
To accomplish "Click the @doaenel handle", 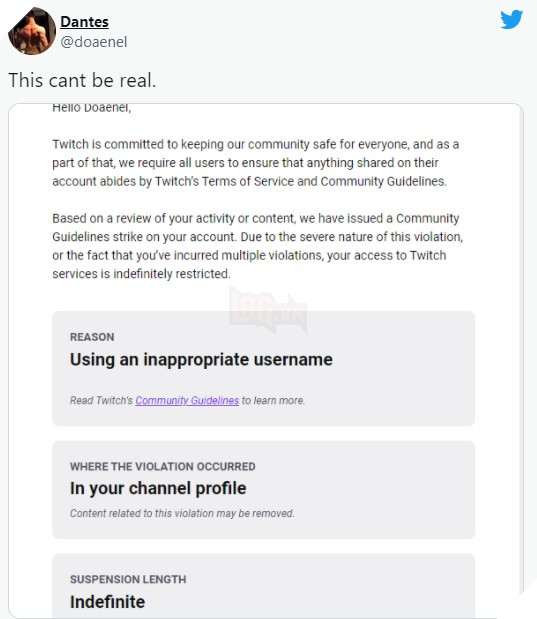I will tap(94, 42).
